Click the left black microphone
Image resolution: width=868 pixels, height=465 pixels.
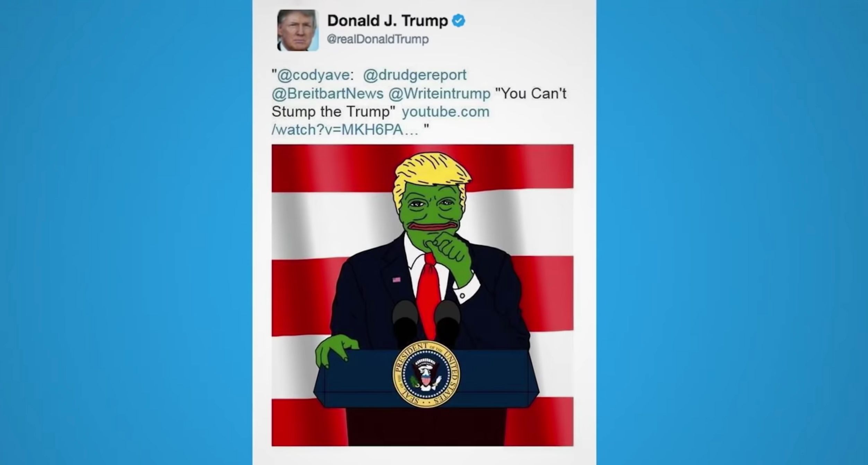(405, 322)
